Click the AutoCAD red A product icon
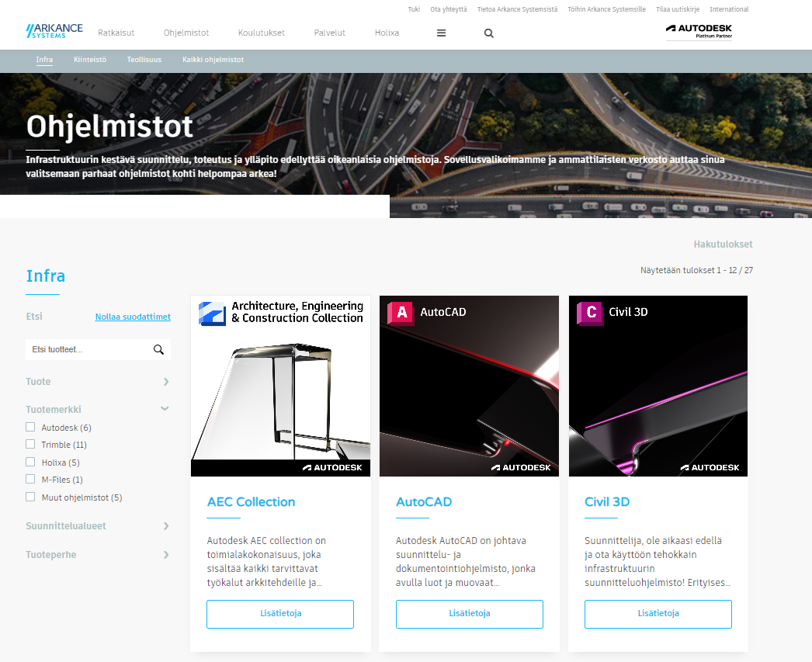 point(401,313)
